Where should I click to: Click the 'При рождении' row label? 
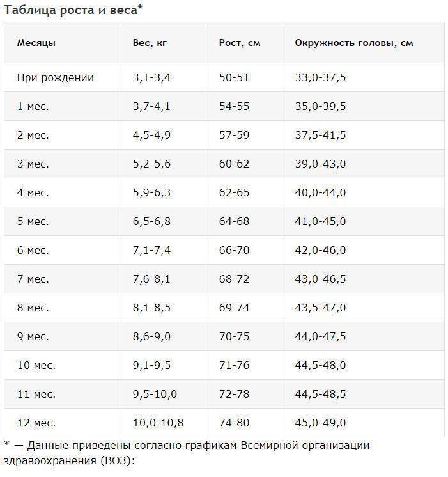coord(56,77)
